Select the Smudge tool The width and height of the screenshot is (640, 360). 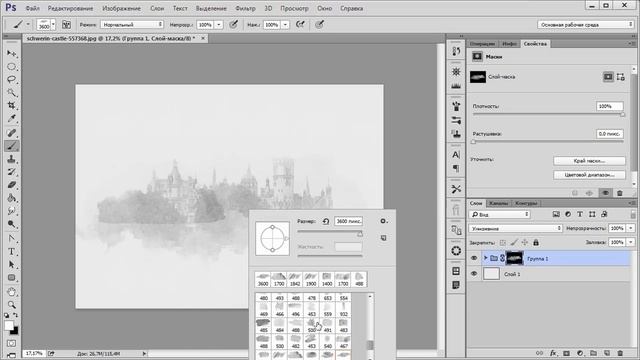point(11,211)
